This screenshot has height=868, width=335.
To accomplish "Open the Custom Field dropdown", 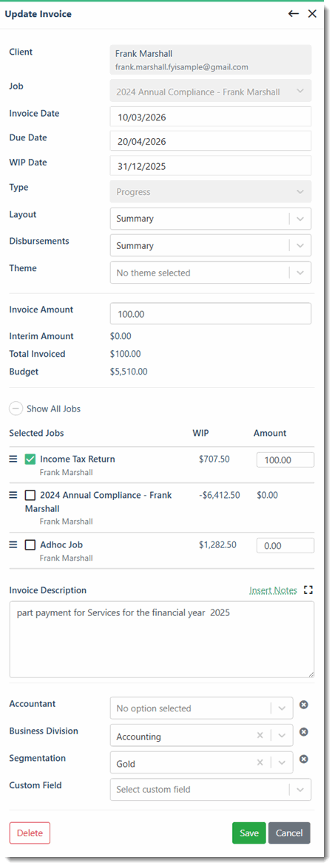I will 211,790.
